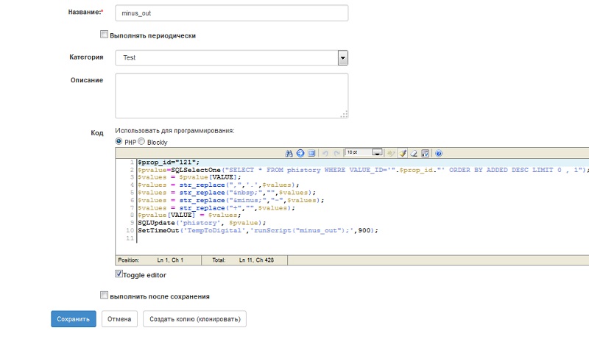
Task: Toggle word wrap in code editor
Action: [x=425, y=153]
